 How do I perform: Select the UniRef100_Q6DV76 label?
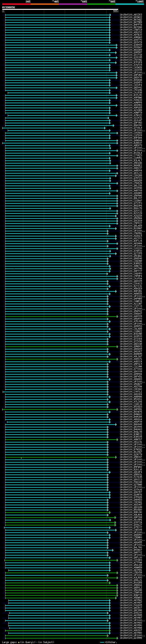coord(131,77)
